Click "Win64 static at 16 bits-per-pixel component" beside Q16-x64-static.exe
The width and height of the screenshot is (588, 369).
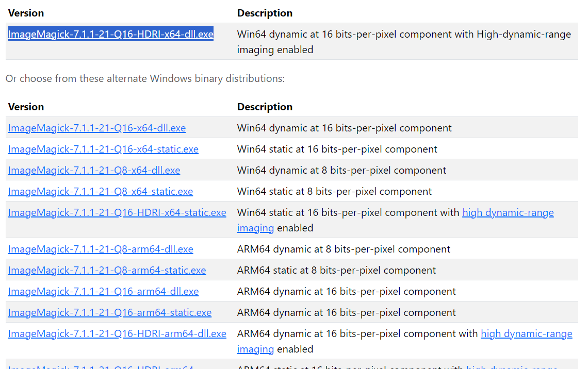click(337, 149)
